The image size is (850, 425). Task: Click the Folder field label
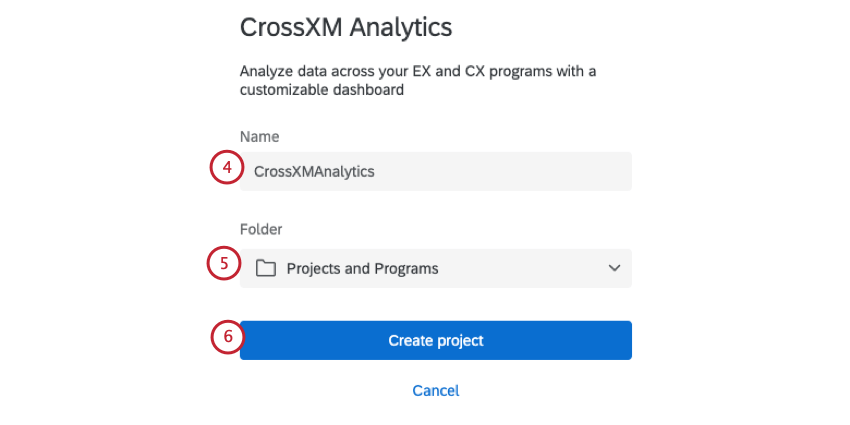[261, 229]
